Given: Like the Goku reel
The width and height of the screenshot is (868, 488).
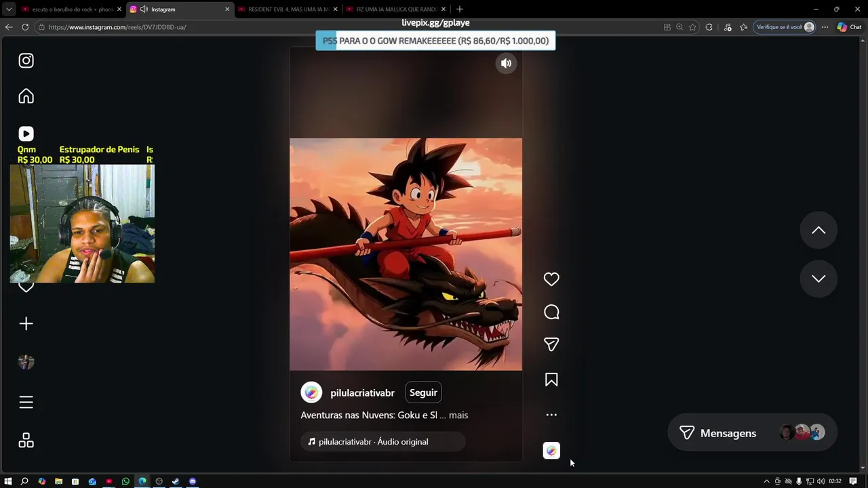Looking at the screenshot, I should click(551, 279).
